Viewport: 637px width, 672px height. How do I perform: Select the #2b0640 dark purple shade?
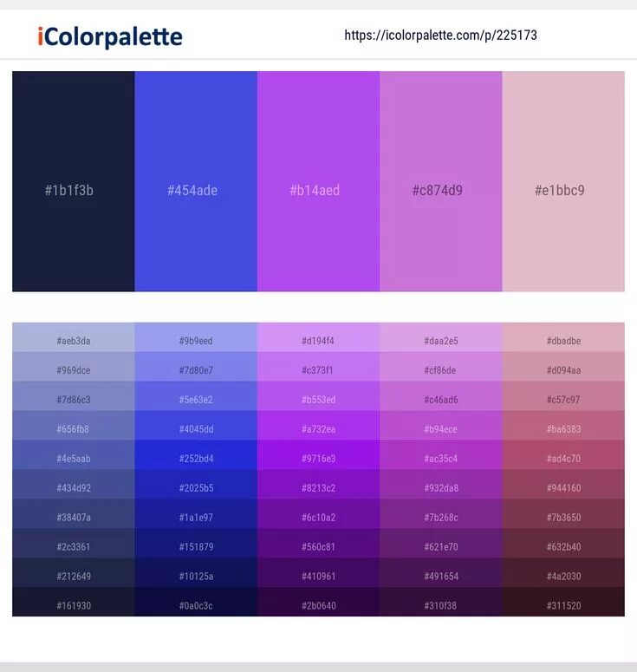pos(318,602)
